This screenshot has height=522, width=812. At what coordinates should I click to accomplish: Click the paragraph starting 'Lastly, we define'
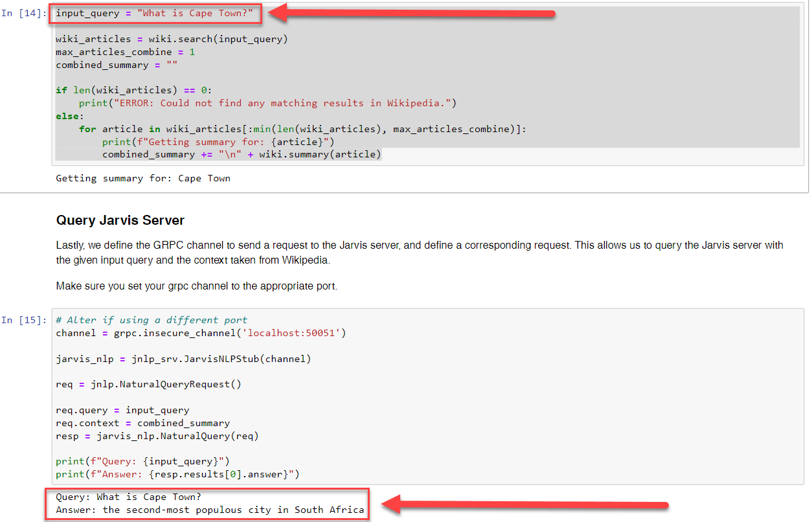[x=420, y=253]
